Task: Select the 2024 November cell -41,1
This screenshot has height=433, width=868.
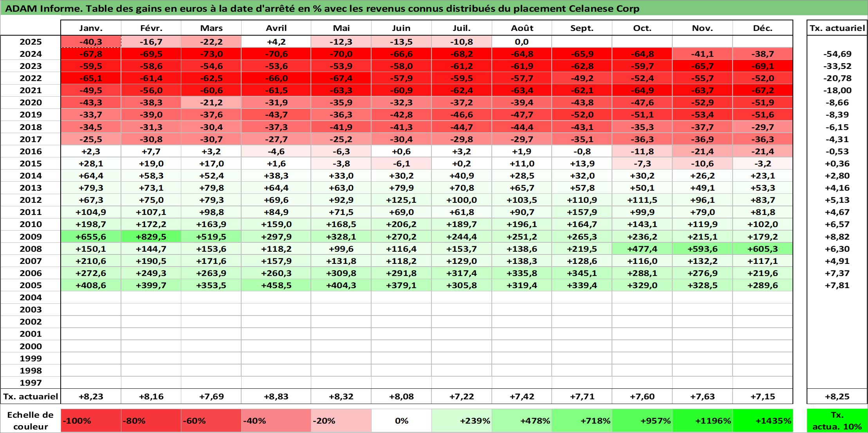Action: [x=702, y=54]
